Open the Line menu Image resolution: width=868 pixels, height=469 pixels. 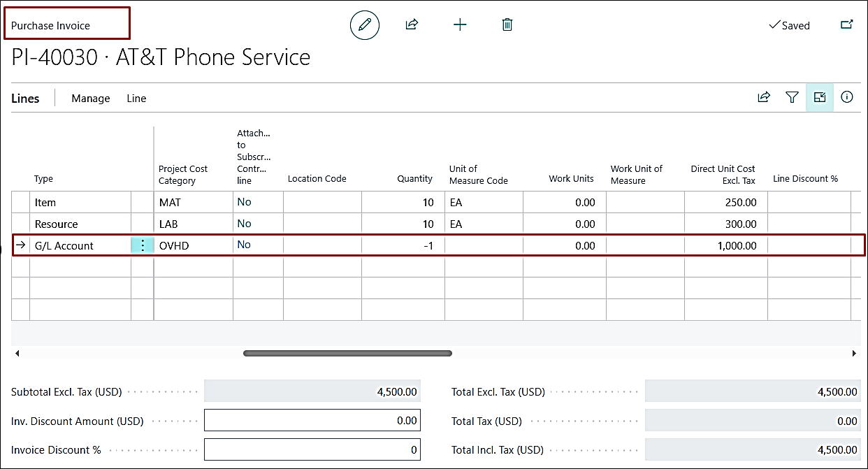click(x=136, y=99)
